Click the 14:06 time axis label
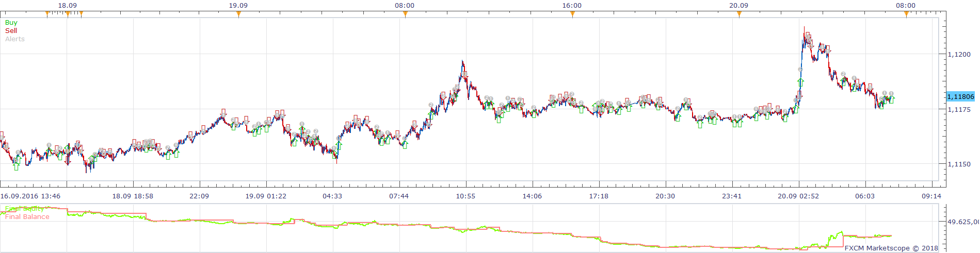This screenshot has height=253, width=980. click(x=532, y=196)
